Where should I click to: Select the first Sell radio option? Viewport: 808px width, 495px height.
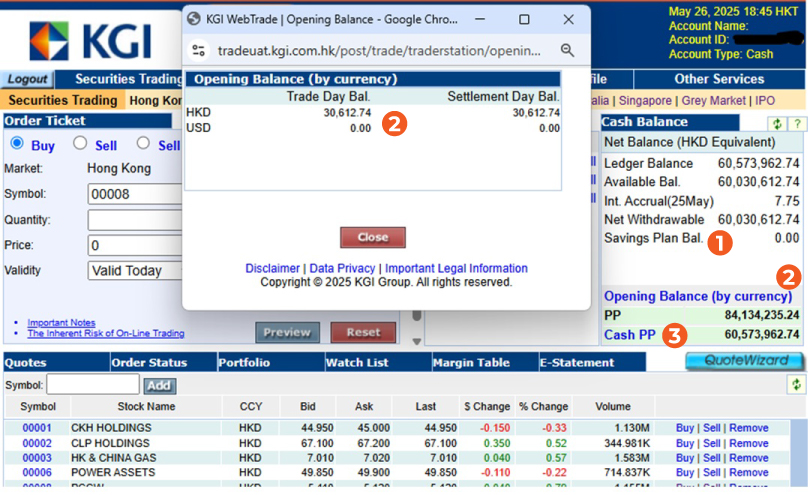point(80,143)
